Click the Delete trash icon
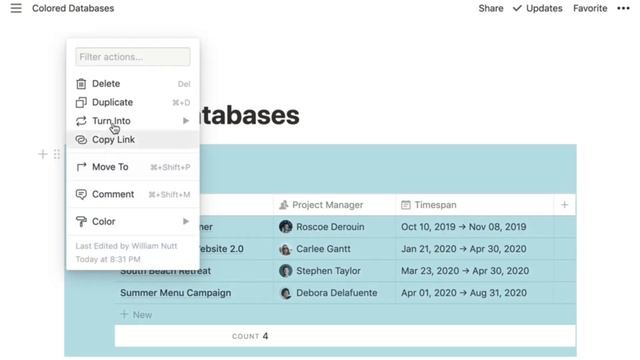 coord(81,84)
